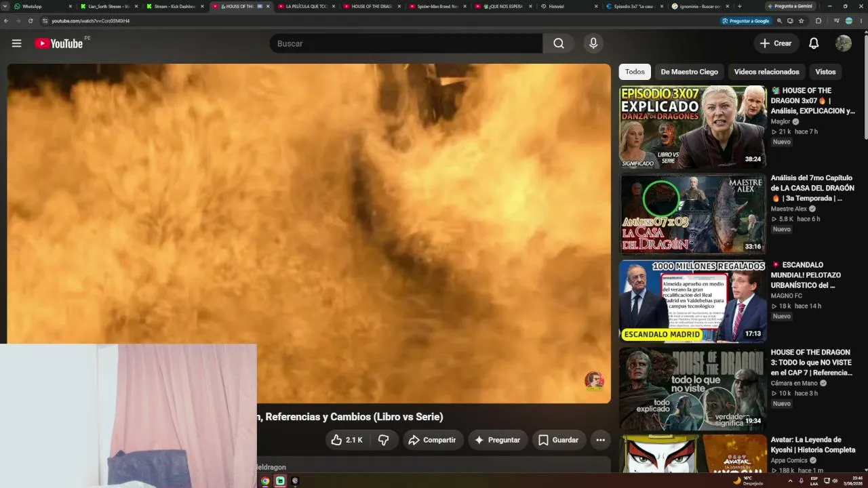Open the weather widget in the taskbar
The image size is (868, 488).
pos(748,481)
